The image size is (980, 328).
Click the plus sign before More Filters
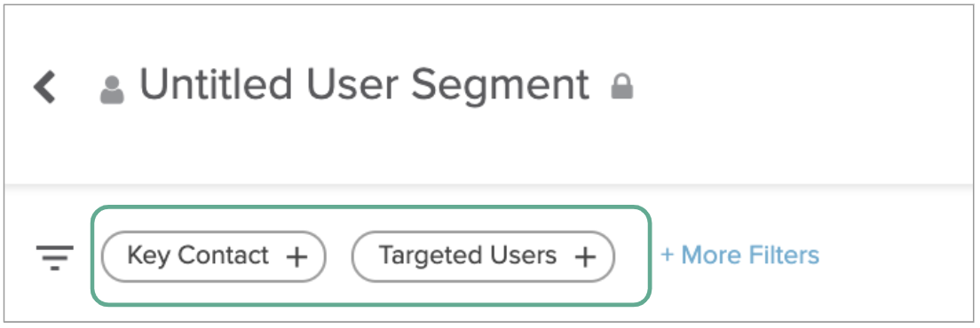[668, 255]
